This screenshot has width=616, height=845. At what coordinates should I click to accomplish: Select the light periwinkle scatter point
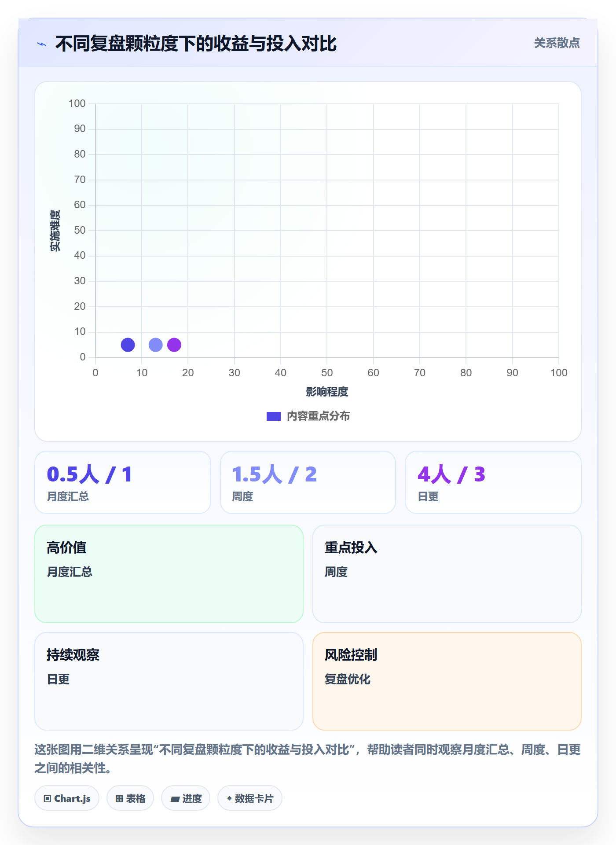pos(156,345)
